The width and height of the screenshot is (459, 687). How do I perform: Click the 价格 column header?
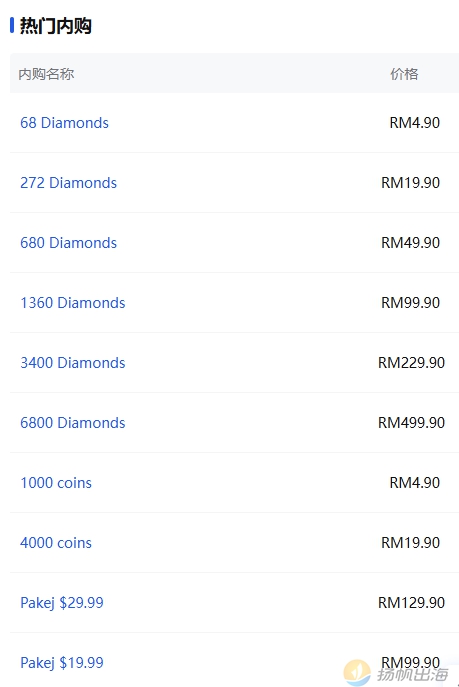click(404, 74)
